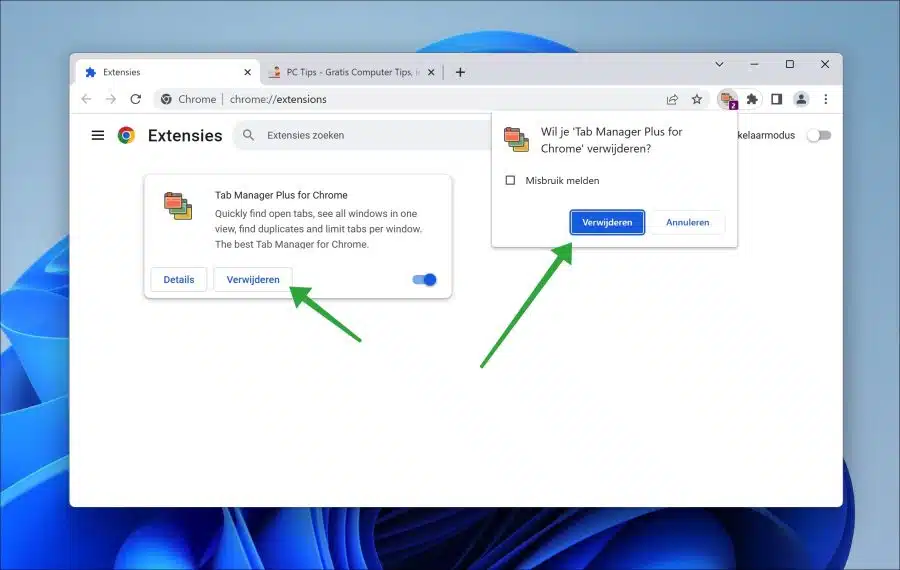Close the PC Tips tab
The height and width of the screenshot is (570, 900).
point(431,72)
